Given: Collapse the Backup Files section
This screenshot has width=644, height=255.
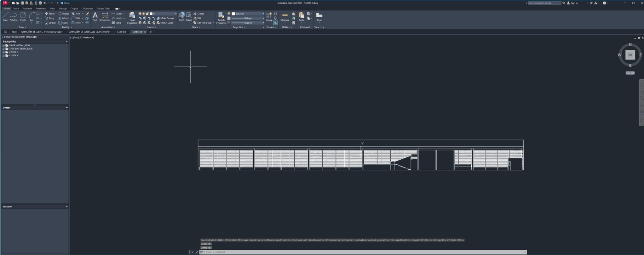Looking at the screenshot, I should (x=66, y=41).
